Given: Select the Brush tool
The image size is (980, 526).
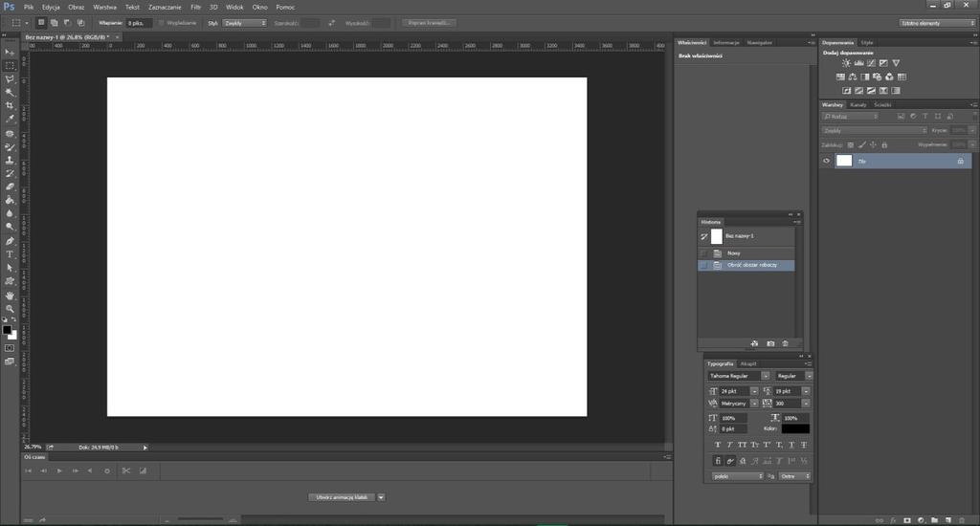Looking at the screenshot, I should [x=10, y=147].
